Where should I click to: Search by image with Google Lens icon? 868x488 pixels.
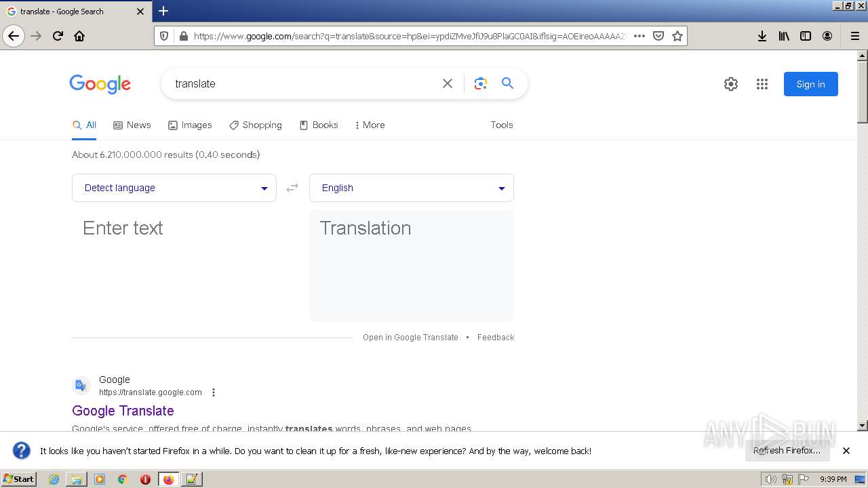[x=481, y=83]
